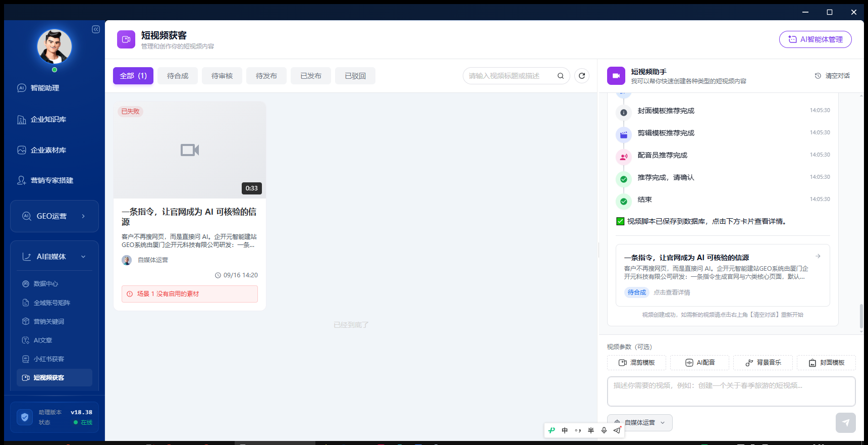The width and height of the screenshot is (868, 445).
Task: Click the avatar icon beside 自媒体运营 on the card
Action: click(127, 260)
